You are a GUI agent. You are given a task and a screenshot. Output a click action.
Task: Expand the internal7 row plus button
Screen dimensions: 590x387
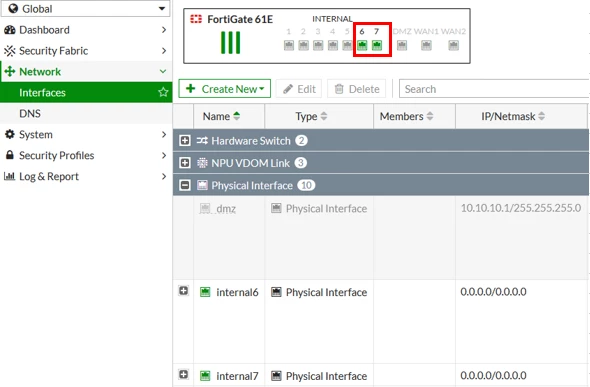pos(184,375)
